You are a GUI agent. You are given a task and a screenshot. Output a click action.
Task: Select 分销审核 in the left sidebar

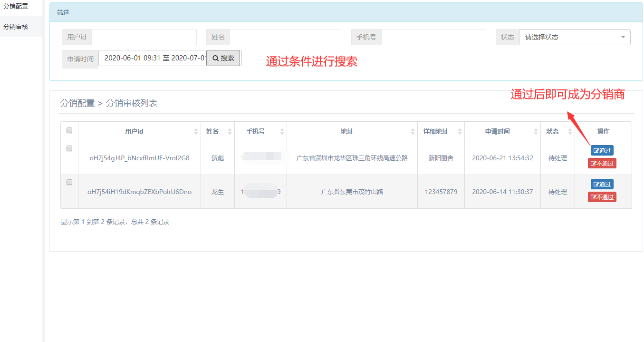pyautogui.click(x=16, y=27)
